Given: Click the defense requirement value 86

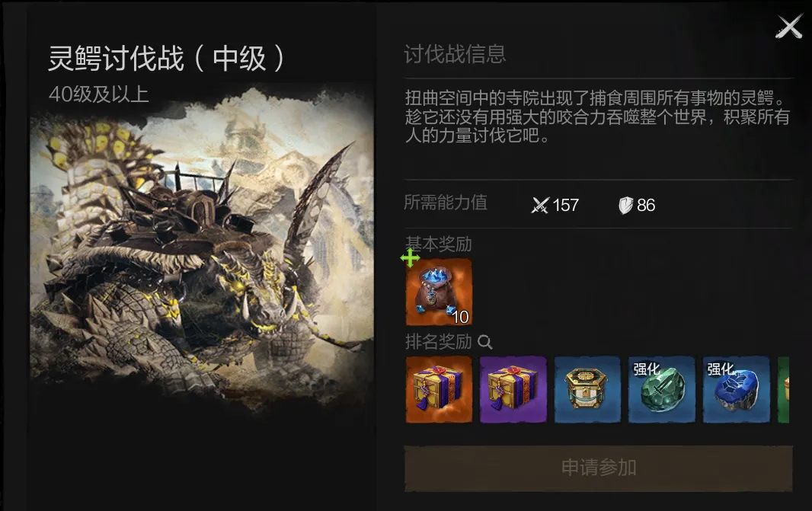Looking at the screenshot, I should [x=646, y=206].
